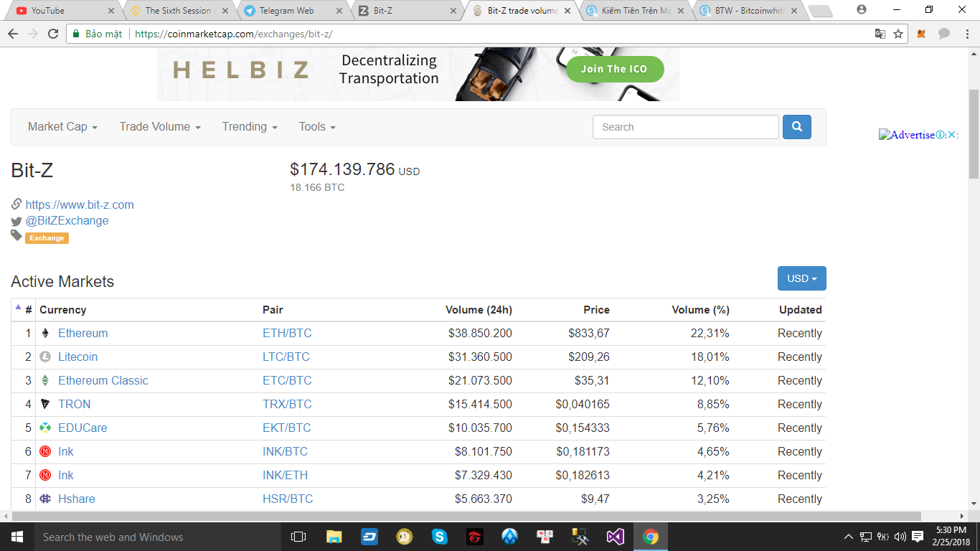Open the https://www.bit-z.com link
Screen dimensions: 980x551
pyautogui.click(x=80, y=204)
